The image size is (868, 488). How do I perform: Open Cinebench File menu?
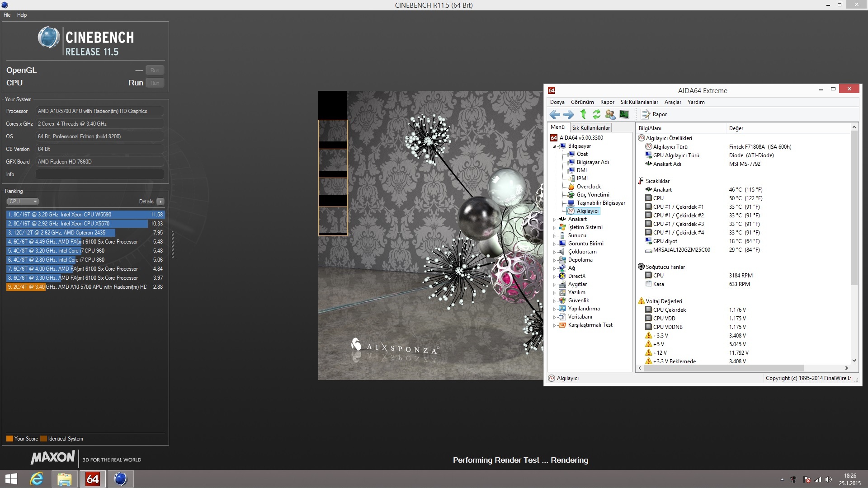tap(7, 15)
